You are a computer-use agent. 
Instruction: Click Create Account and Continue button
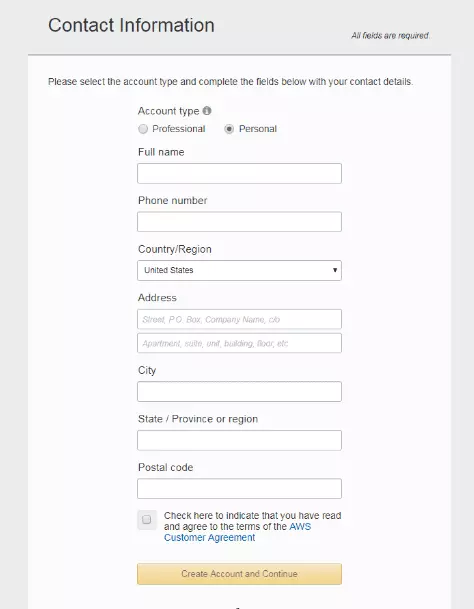[239, 574]
